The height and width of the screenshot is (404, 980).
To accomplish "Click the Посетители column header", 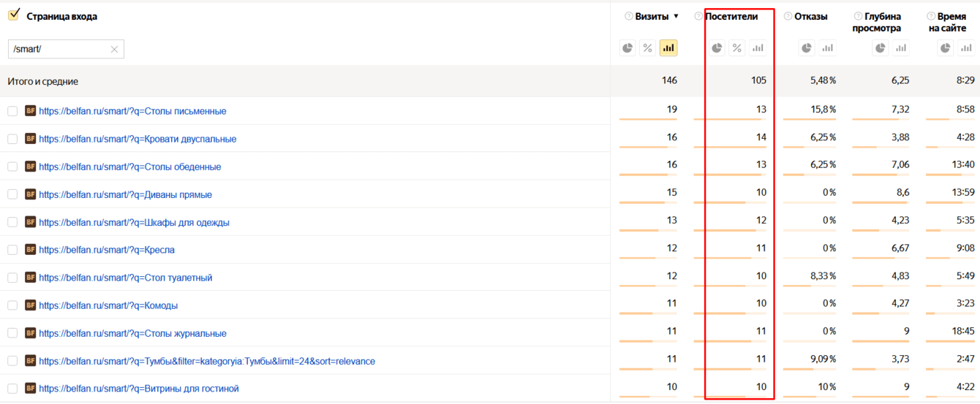I will [731, 16].
